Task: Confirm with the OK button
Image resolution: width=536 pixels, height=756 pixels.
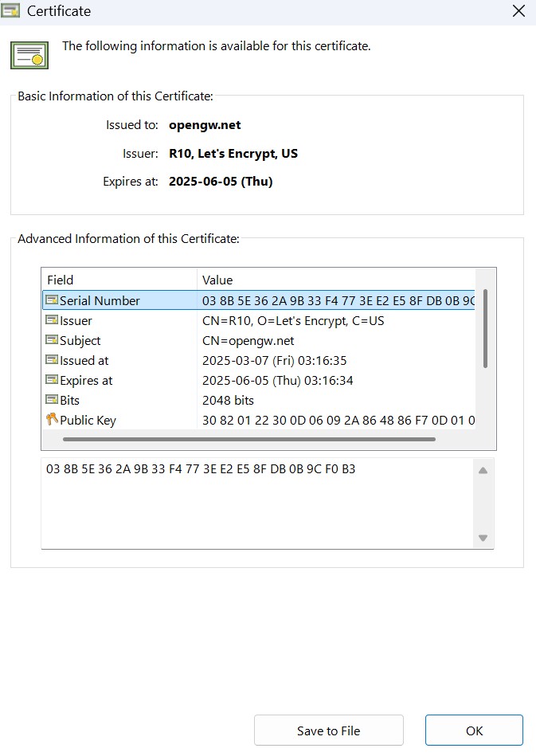Action: [475, 731]
